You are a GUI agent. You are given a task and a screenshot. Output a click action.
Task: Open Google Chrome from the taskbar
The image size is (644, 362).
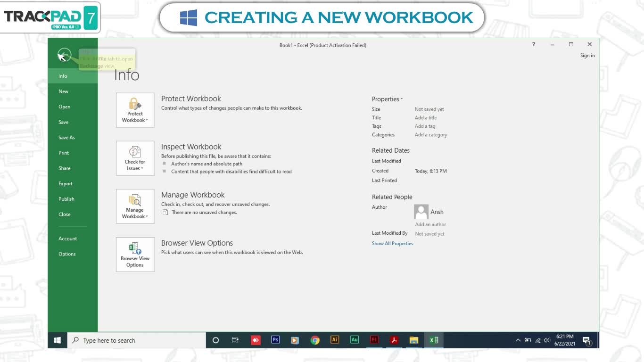point(315,340)
